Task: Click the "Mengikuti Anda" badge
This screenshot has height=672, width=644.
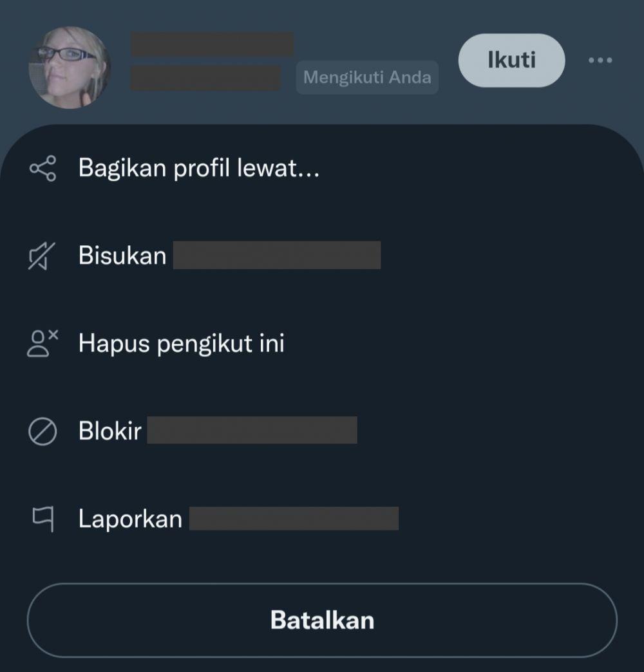Action: tap(367, 78)
